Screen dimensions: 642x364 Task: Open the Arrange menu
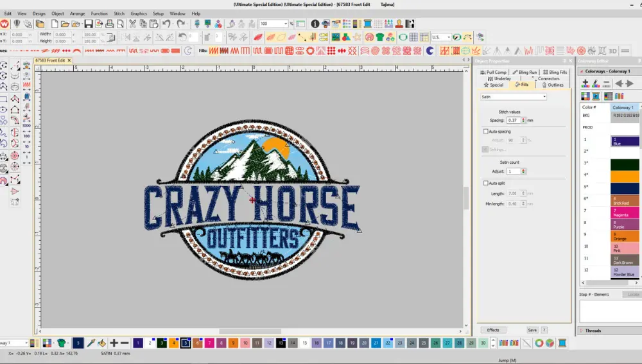[x=77, y=13]
